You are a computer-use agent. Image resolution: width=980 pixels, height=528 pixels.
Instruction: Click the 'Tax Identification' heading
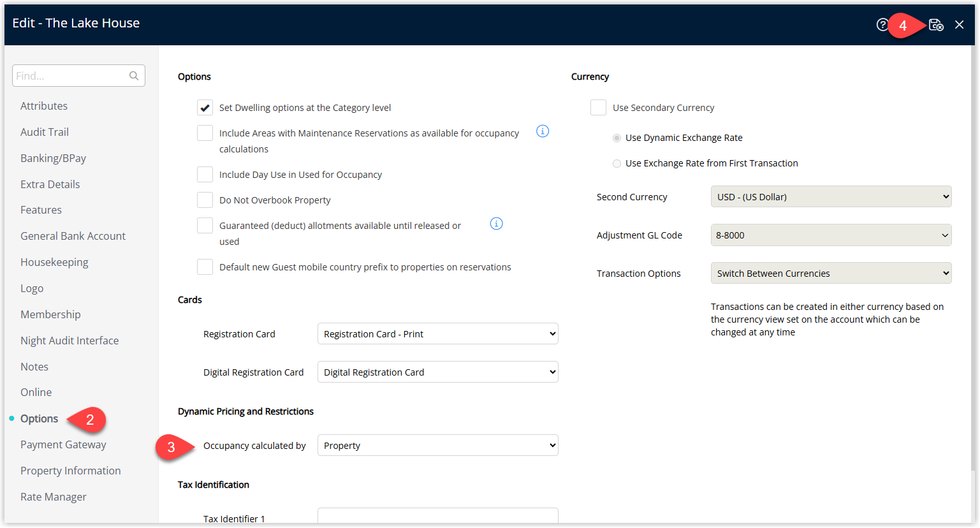[x=214, y=485]
